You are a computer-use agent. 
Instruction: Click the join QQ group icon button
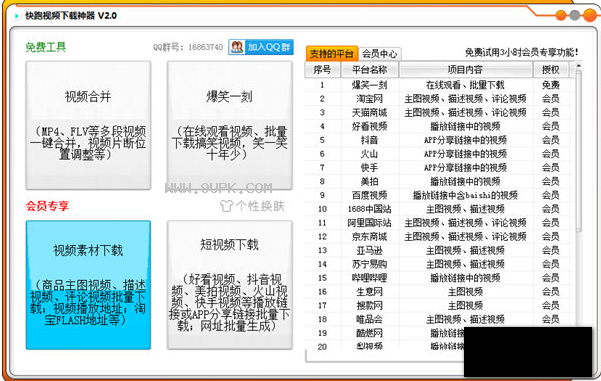261,47
